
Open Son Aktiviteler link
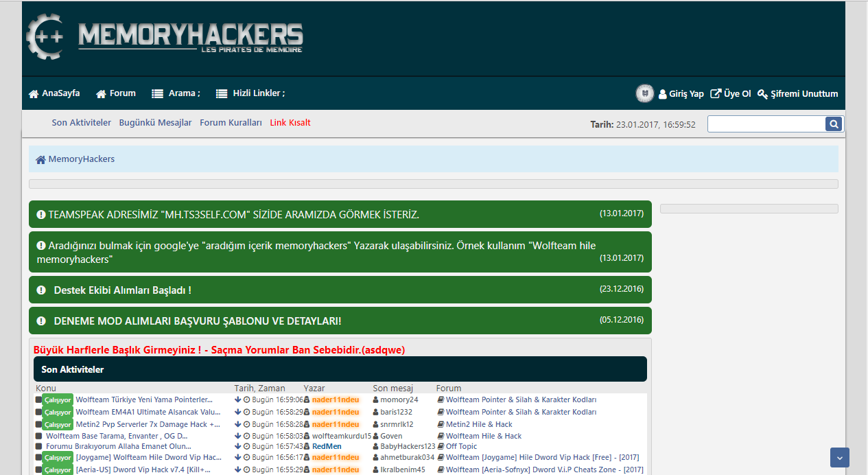(x=81, y=123)
